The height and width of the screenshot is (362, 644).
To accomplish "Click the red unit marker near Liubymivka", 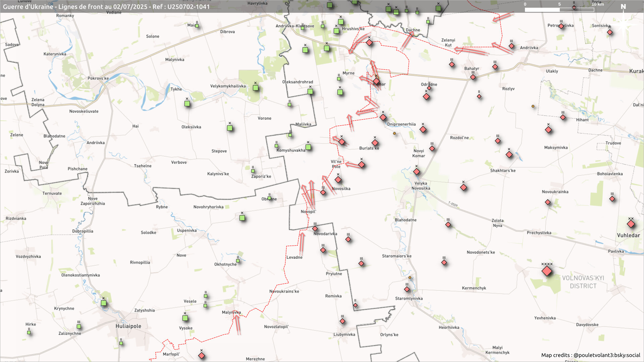I will (x=342, y=321).
